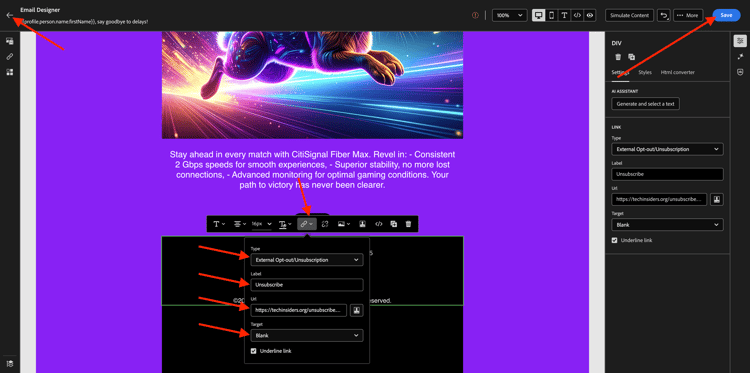Click the bottom-left sidebar settings icon
Screen dimensions: 750x373
point(10,364)
